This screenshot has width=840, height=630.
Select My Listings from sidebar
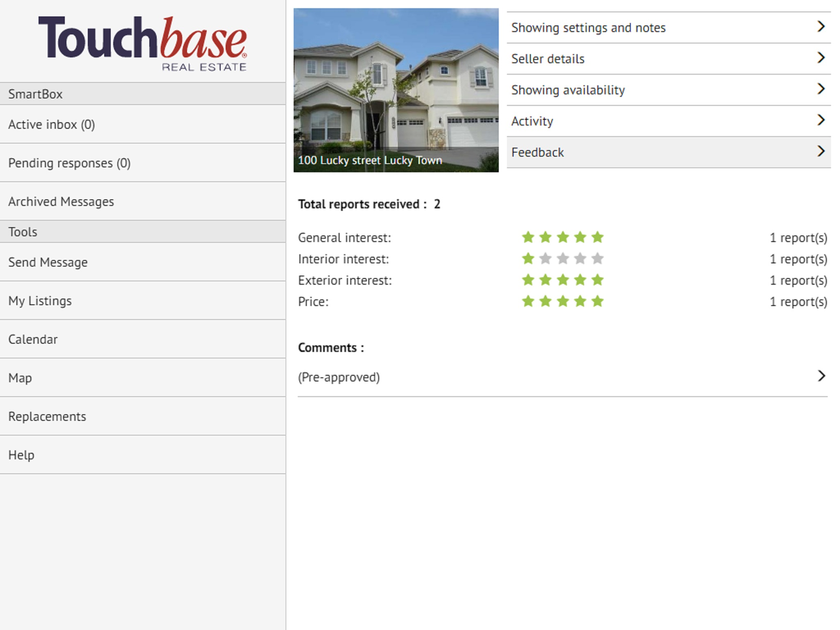[40, 301]
